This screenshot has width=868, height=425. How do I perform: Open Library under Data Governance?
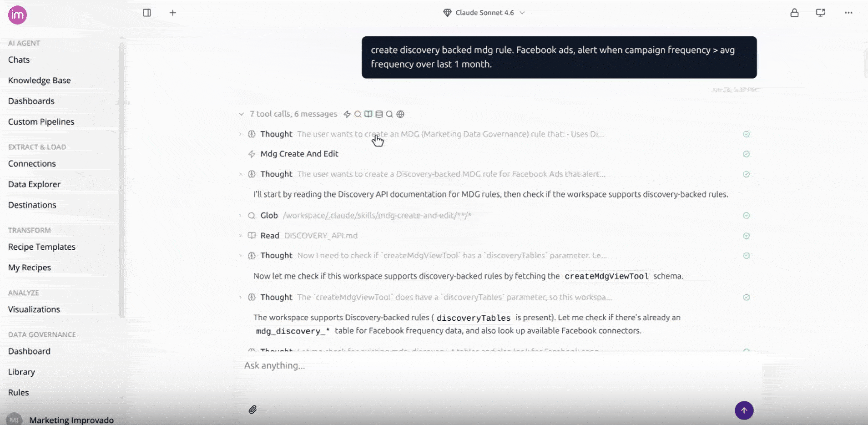click(21, 372)
